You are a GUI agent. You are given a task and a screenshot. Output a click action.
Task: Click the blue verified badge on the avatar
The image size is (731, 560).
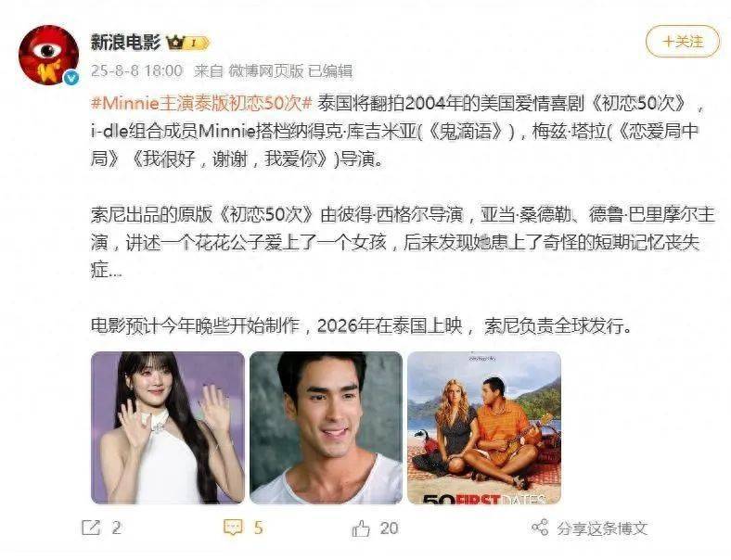(71, 77)
